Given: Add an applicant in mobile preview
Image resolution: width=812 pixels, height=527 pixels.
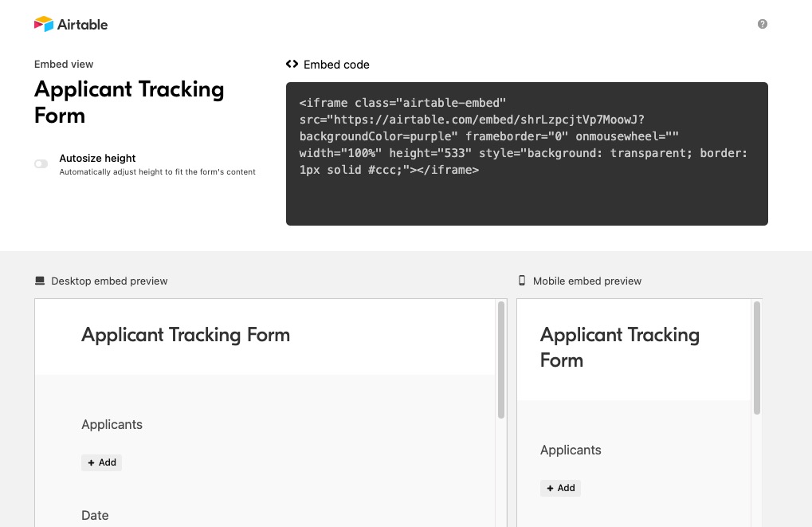Looking at the screenshot, I should [560, 488].
